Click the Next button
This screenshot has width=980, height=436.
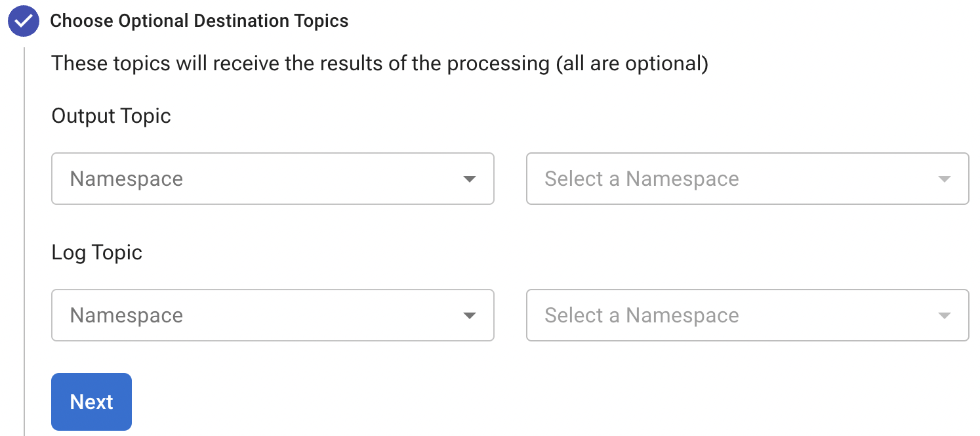coord(91,402)
